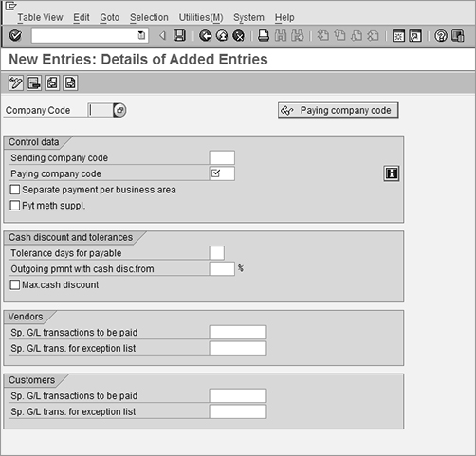The width and height of the screenshot is (476, 456).
Task: Open the System menu
Action: pos(248,17)
